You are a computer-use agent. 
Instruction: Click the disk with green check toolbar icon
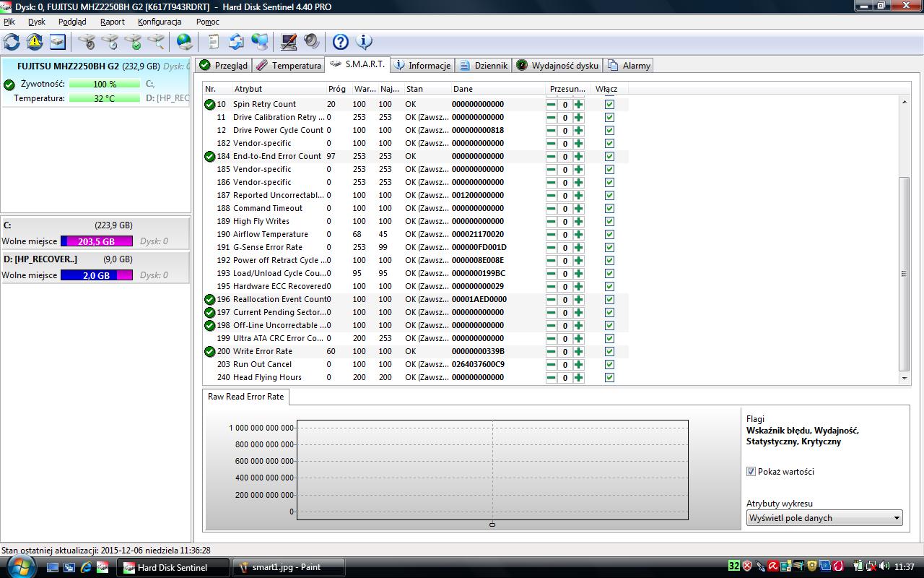[133, 42]
